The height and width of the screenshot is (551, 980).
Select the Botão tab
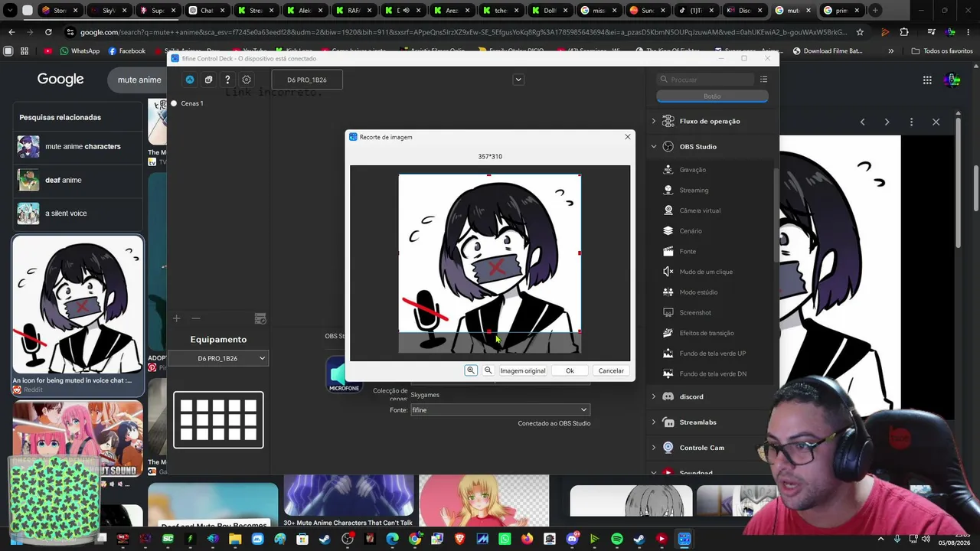point(712,96)
